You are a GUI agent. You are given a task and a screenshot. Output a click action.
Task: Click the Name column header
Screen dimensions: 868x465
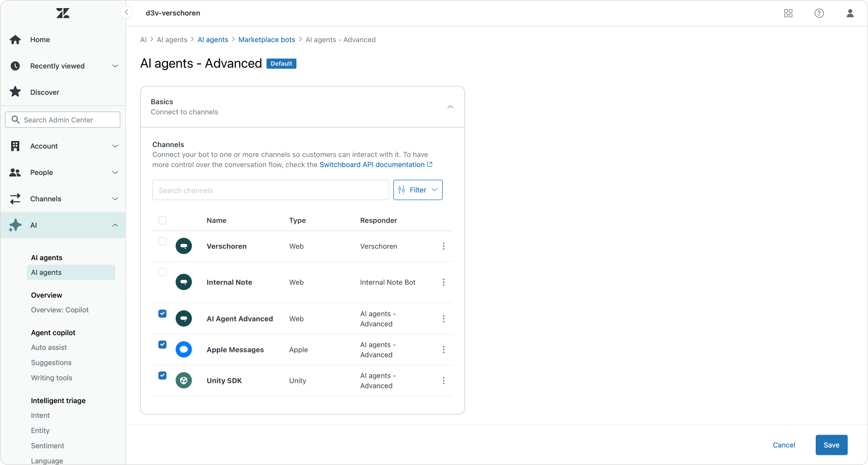216,220
